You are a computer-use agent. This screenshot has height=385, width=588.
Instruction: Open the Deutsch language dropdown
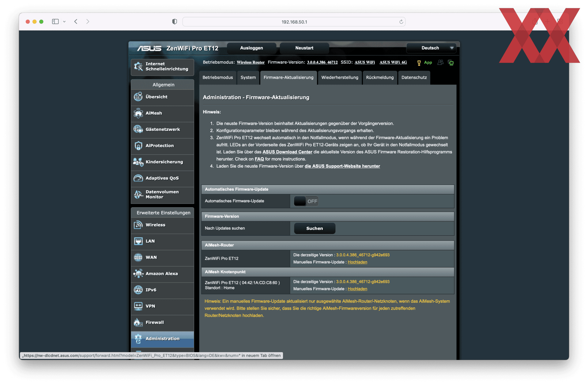pos(432,48)
